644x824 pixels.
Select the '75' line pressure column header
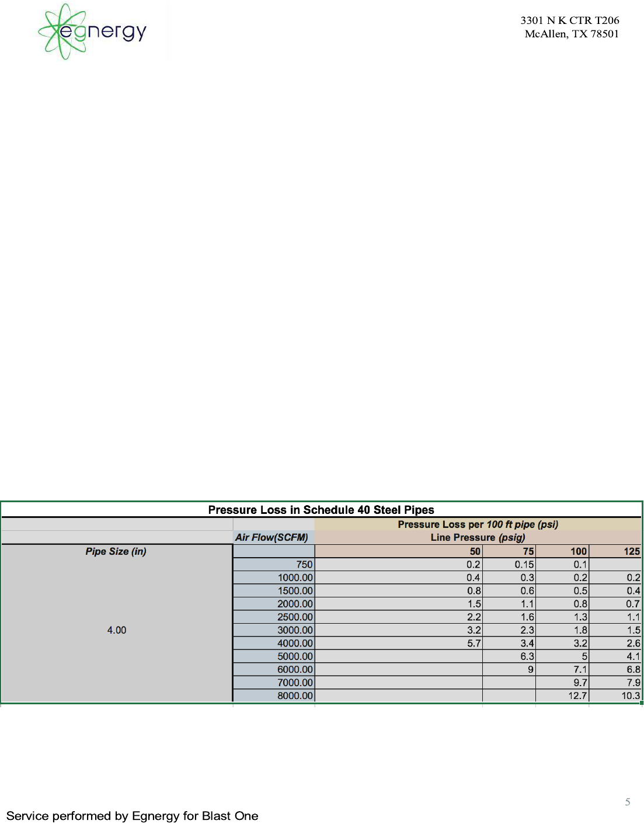(509, 551)
